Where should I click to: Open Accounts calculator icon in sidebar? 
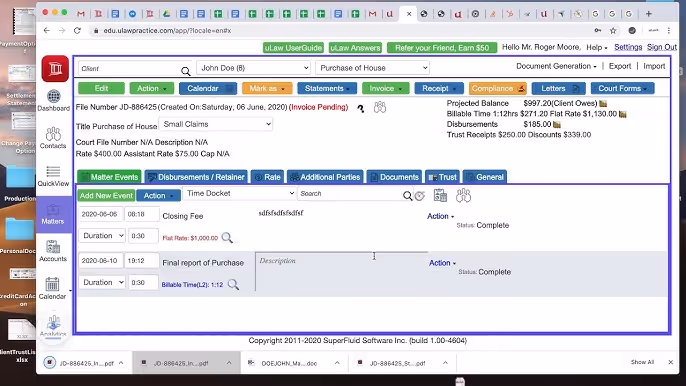click(x=53, y=247)
